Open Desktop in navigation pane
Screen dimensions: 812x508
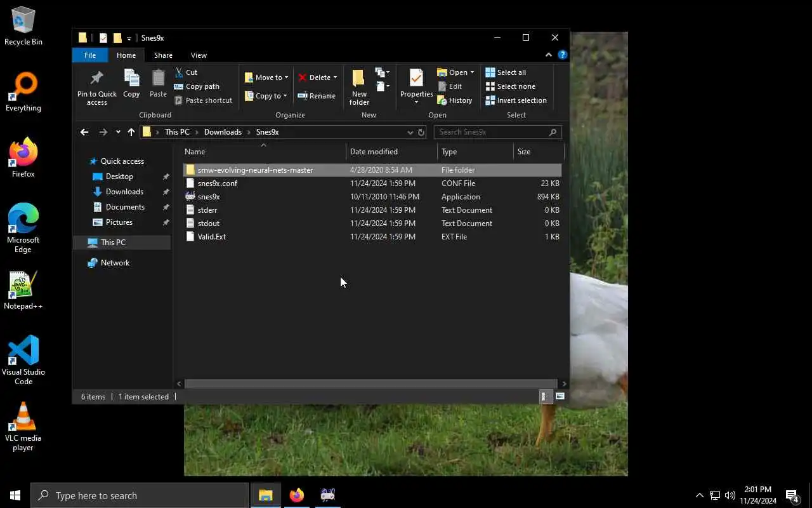click(119, 177)
